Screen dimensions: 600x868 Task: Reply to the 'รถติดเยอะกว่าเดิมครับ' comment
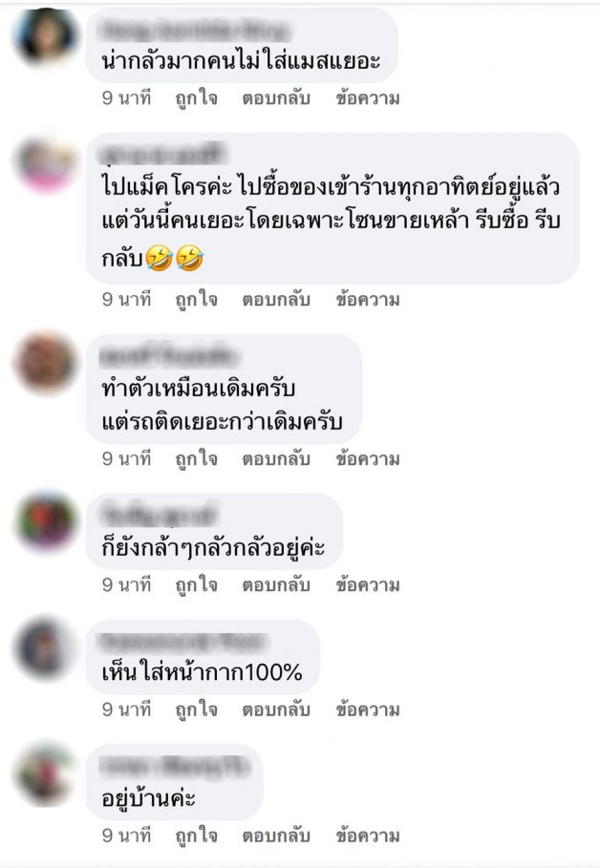(x=275, y=459)
